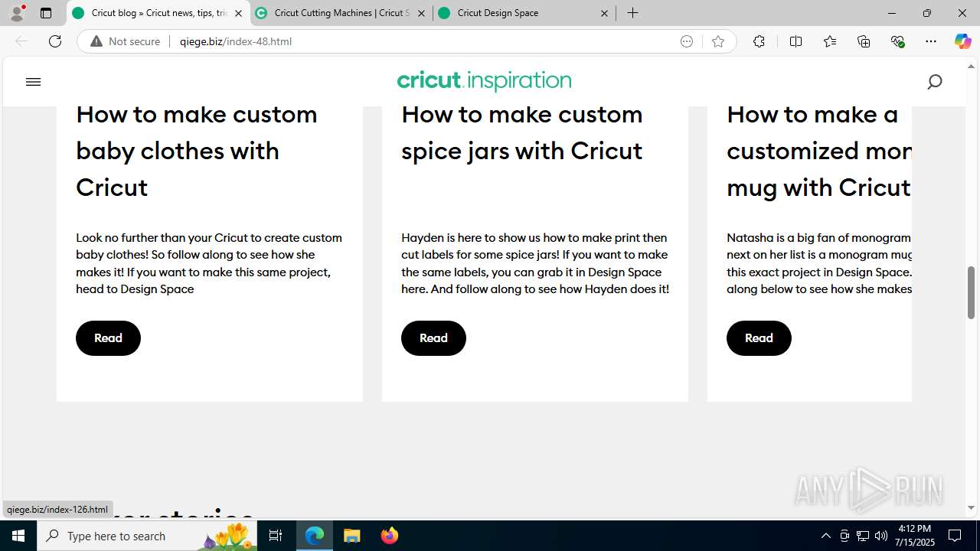The width and height of the screenshot is (980, 551).
Task: Read the custom baby clothes article
Action: click(108, 338)
